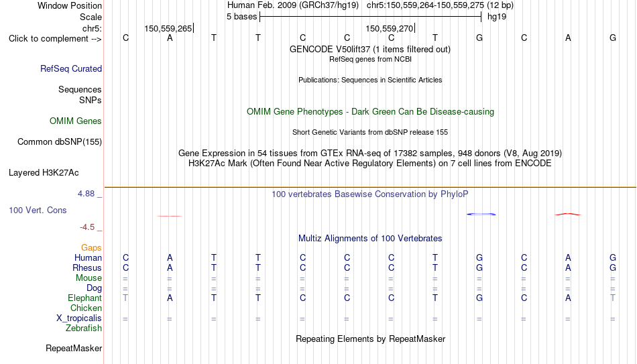Open 'Short Genetic Variants from dbSNP release 155'
Image resolution: width=637 pixels, height=364 pixels.
click(x=370, y=133)
